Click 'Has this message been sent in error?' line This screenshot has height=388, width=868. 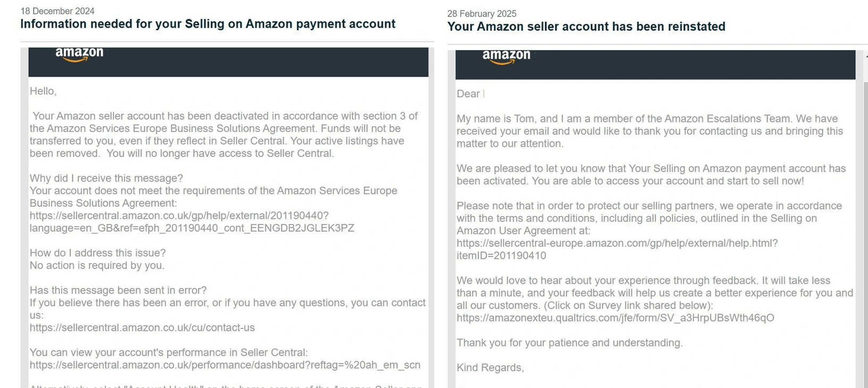pyautogui.click(x=118, y=290)
